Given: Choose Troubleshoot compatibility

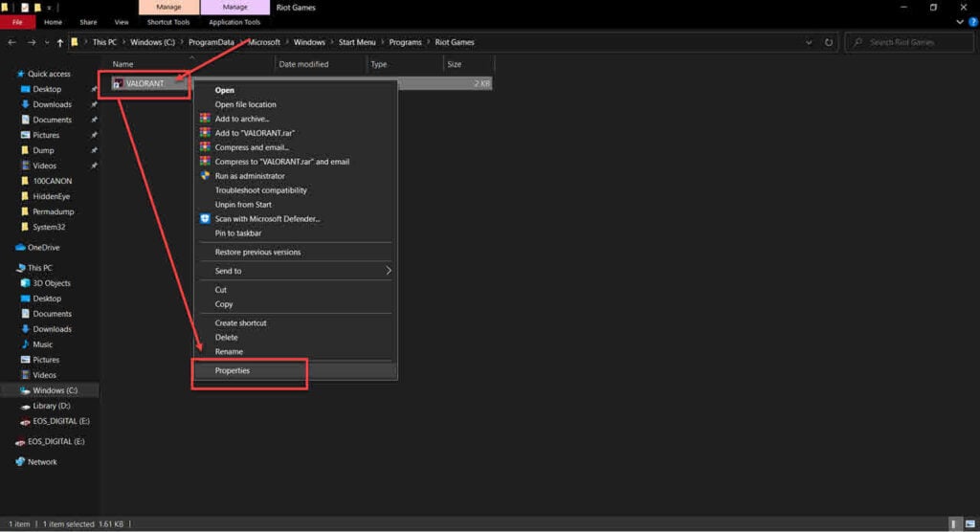Looking at the screenshot, I should pyautogui.click(x=260, y=190).
